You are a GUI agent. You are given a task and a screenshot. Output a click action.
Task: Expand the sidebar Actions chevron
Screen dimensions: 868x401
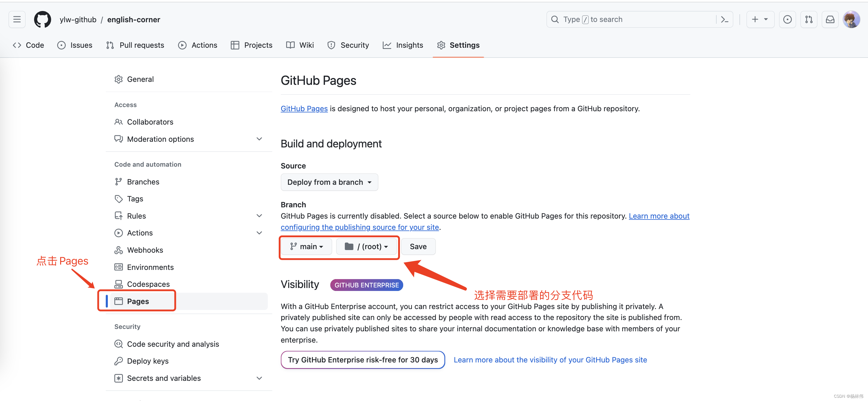(x=259, y=233)
